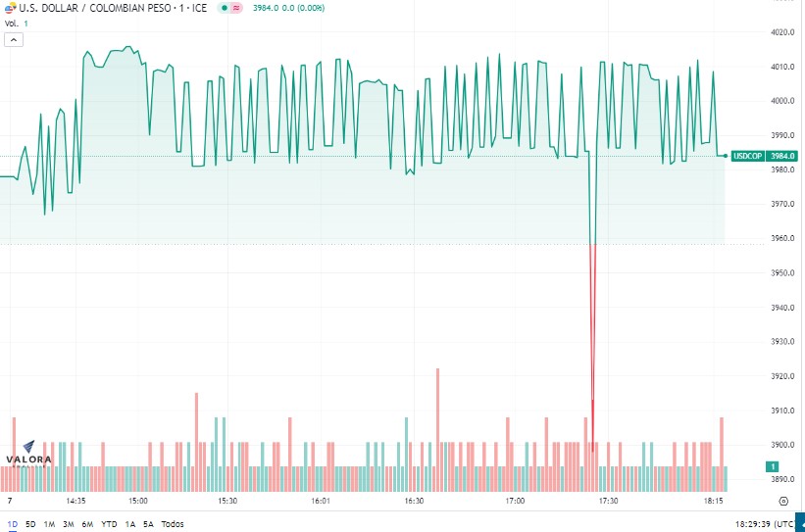The image size is (805, 532).
Task: Select the 5A time range
Action: pyautogui.click(x=148, y=524)
